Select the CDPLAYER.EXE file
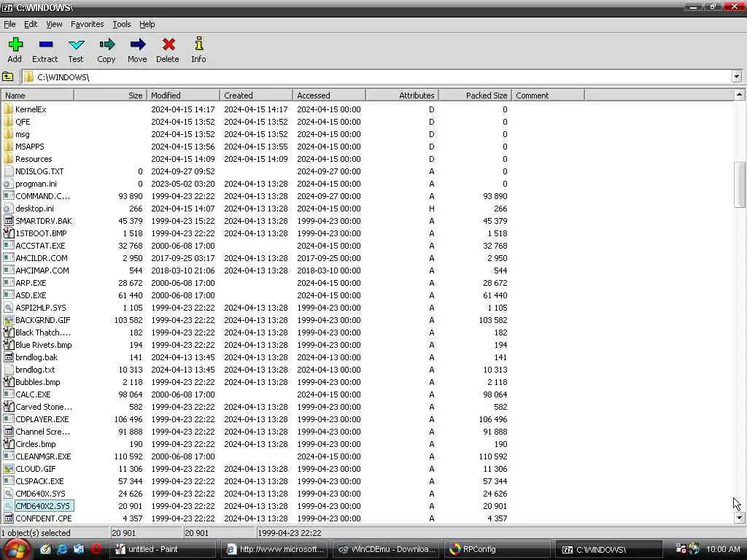 pyautogui.click(x=42, y=419)
